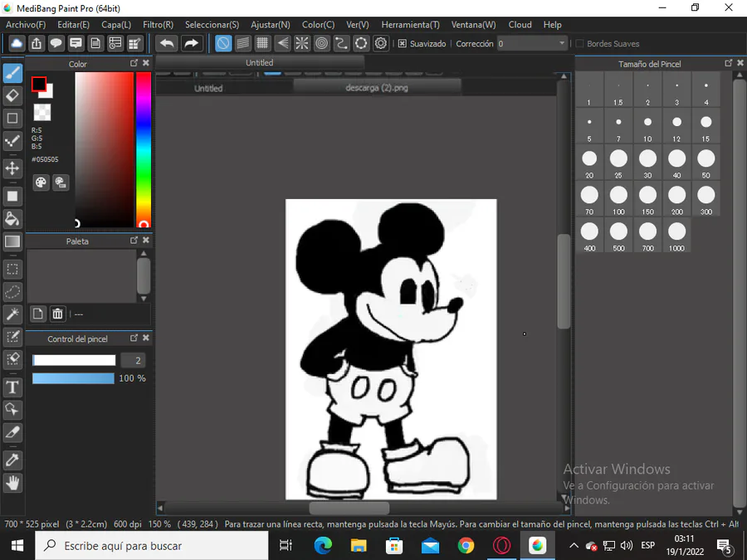
Task: Select the Magic Wand tool
Action: pos(12,314)
